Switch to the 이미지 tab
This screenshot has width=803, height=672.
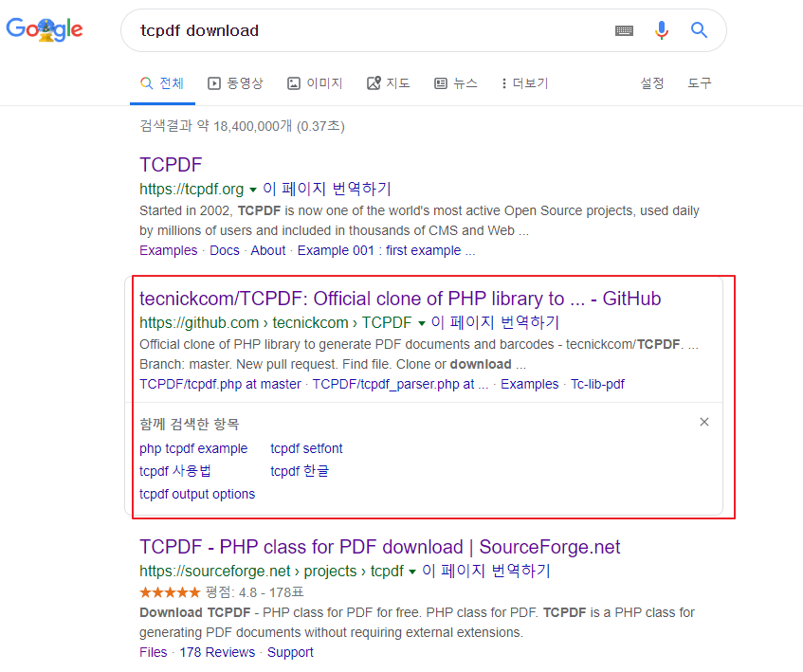(315, 83)
